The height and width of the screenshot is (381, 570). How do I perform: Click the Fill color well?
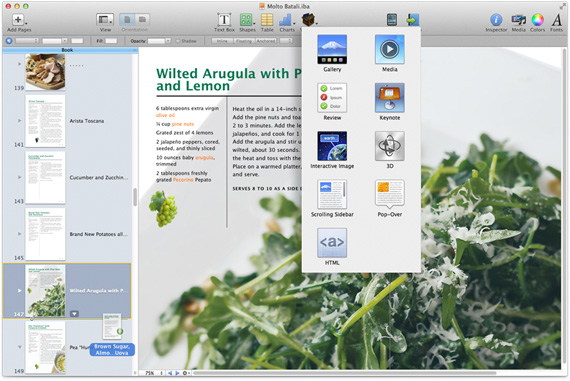pyautogui.click(x=111, y=41)
